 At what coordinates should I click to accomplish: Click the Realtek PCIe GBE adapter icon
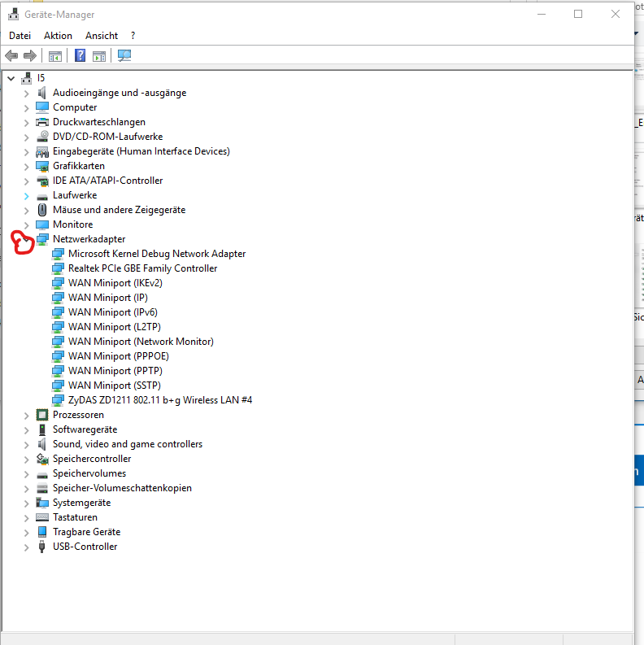pyautogui.click(x=58, y=268)
